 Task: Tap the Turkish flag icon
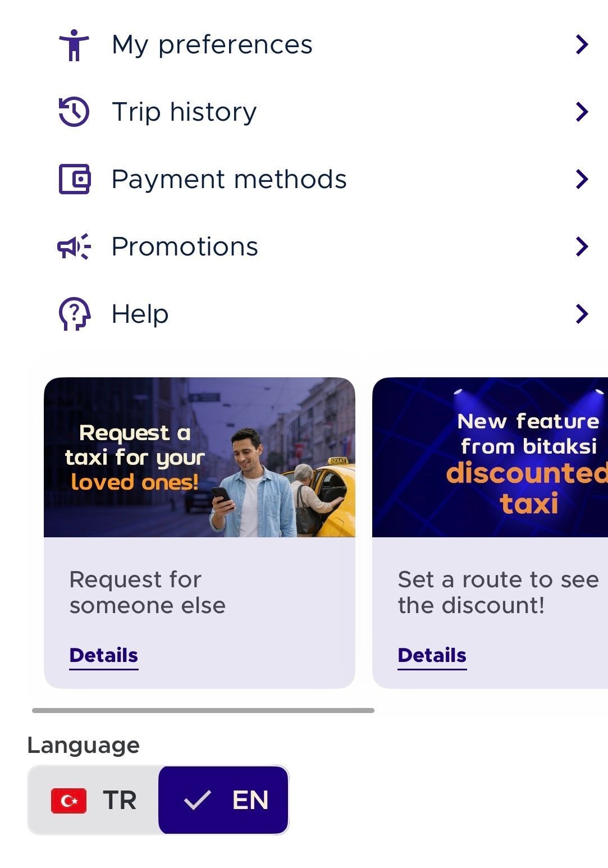[68, 801]
